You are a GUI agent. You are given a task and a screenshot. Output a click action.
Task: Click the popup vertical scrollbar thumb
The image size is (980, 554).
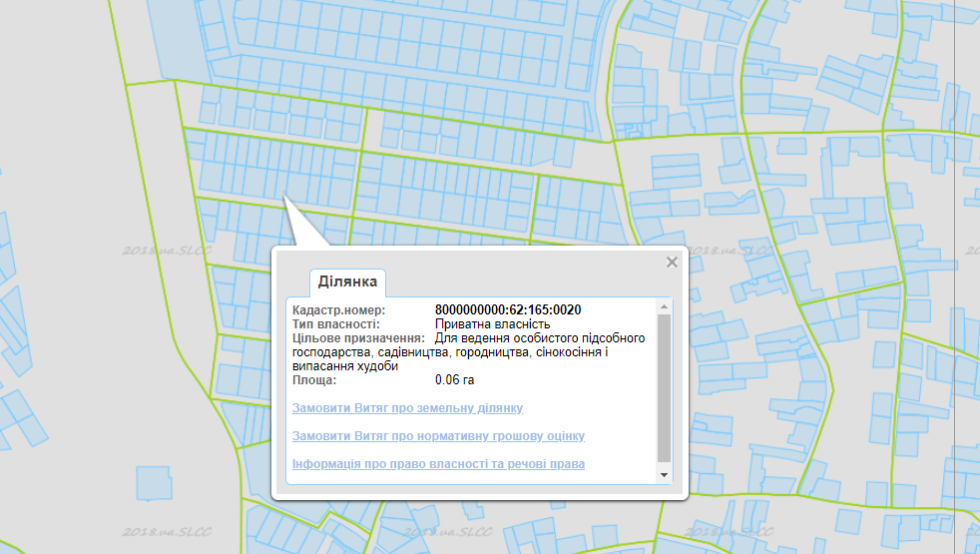[664, 387]
